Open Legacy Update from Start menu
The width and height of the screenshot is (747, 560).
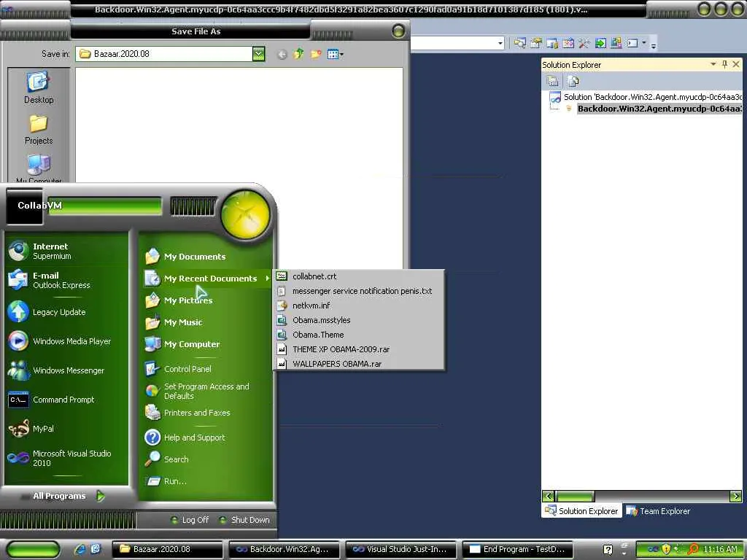66,312
